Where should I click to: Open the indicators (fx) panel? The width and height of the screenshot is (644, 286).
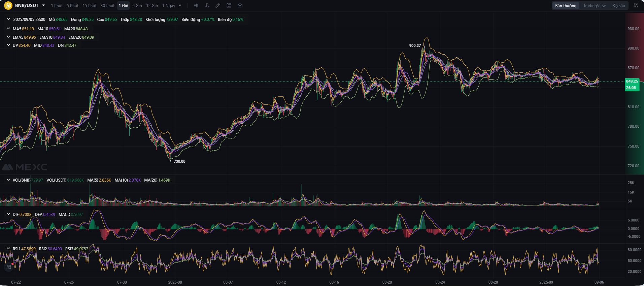207,6
